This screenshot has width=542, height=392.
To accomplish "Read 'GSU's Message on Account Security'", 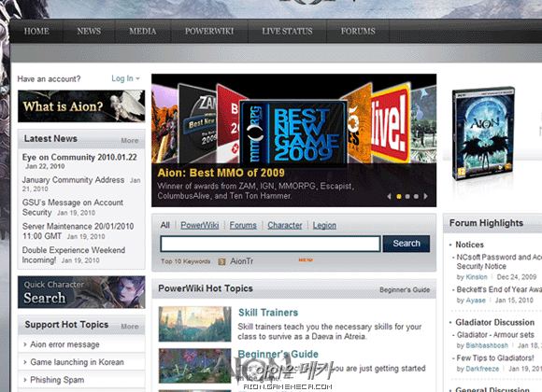I will 73,207.
